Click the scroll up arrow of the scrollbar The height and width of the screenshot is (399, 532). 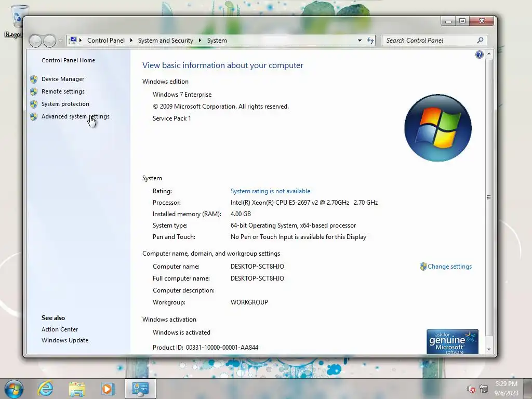point(489,54)
